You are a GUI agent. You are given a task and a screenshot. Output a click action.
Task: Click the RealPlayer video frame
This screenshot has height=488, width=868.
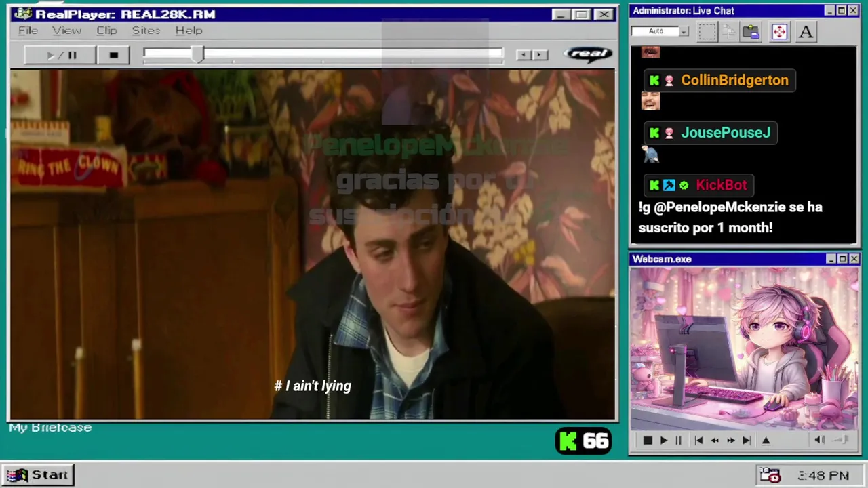pos(313,245)
